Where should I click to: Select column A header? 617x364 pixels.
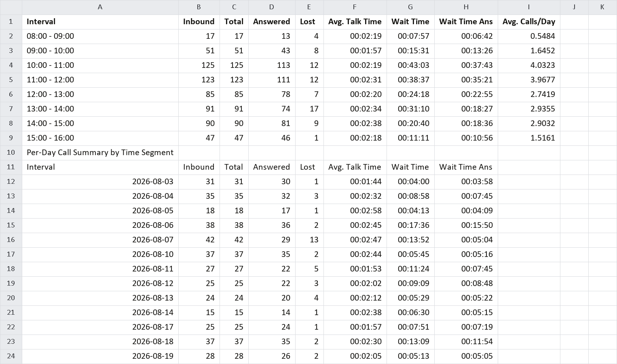click(x=100, y=7)
